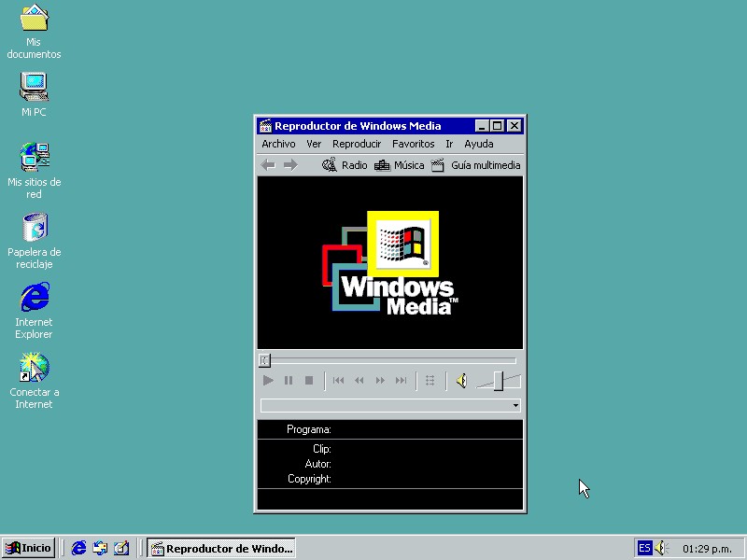This screenshot has width=747, height=560.
Task: Click the player title bar system icon
Action: point(265,126)
